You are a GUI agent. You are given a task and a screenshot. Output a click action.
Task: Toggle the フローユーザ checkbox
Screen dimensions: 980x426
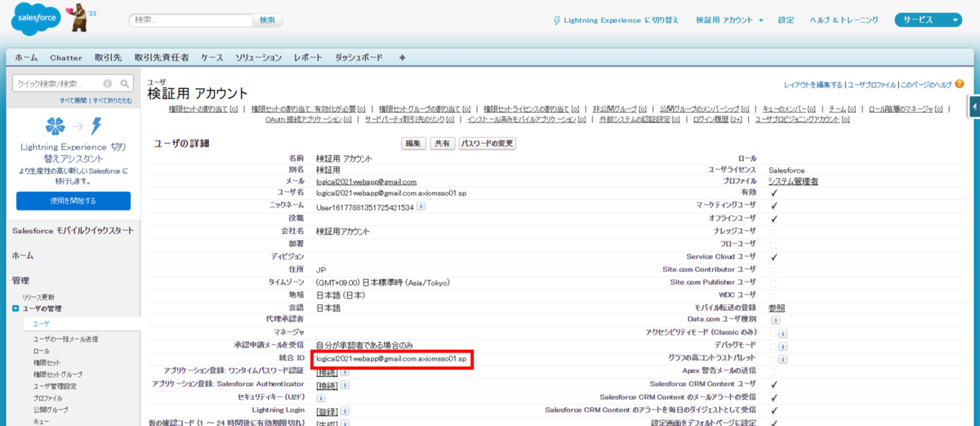(773, 244)
